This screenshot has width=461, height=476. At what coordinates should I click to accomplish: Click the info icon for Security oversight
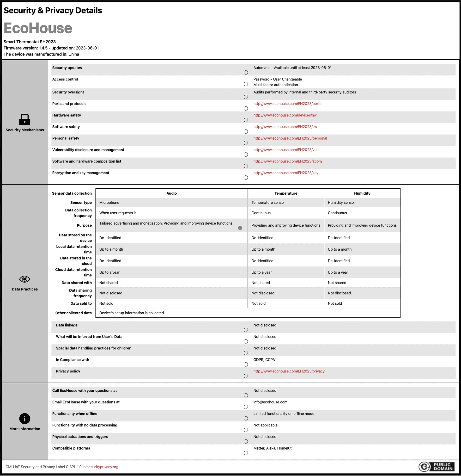246,97
